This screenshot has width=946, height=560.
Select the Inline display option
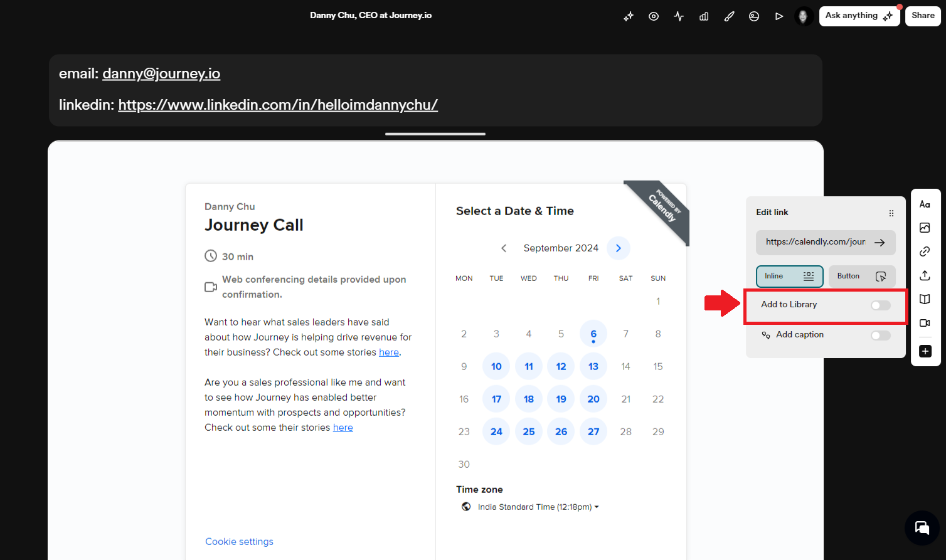790,277
